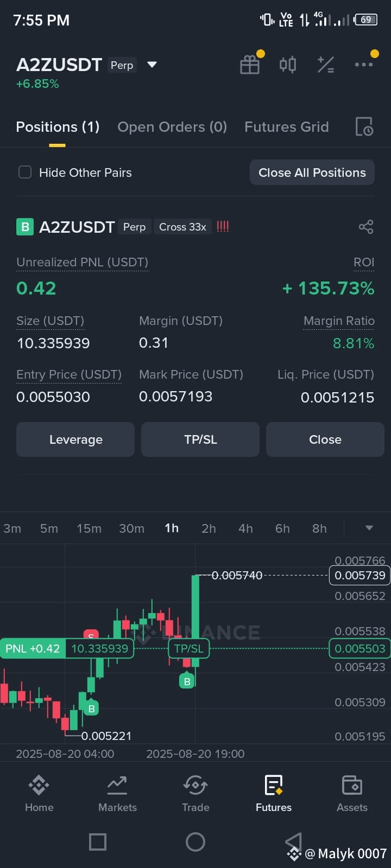The image size is (391, 868).
Task: Select the 3m chart interval
Action: click(12, 528)
